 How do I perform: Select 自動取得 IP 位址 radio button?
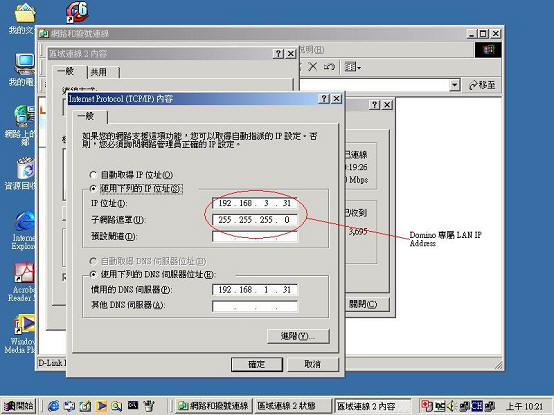pyautogui.click(x=93, y=174)
